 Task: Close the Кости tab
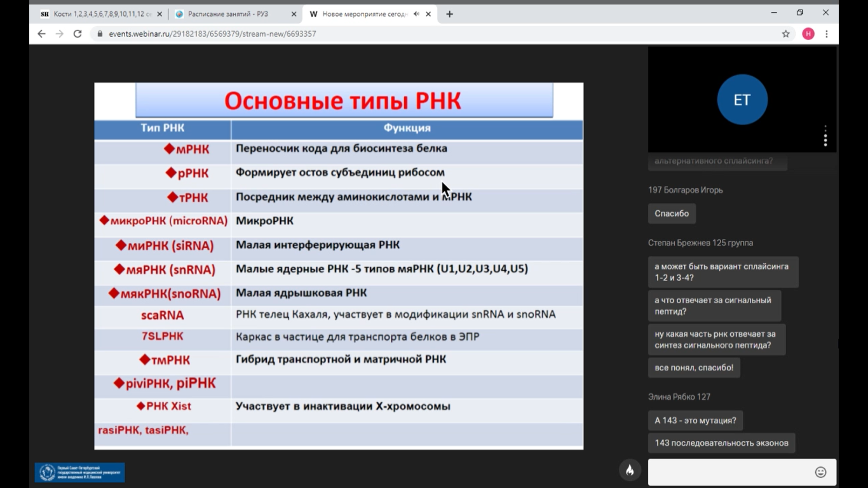pos(159,14)
